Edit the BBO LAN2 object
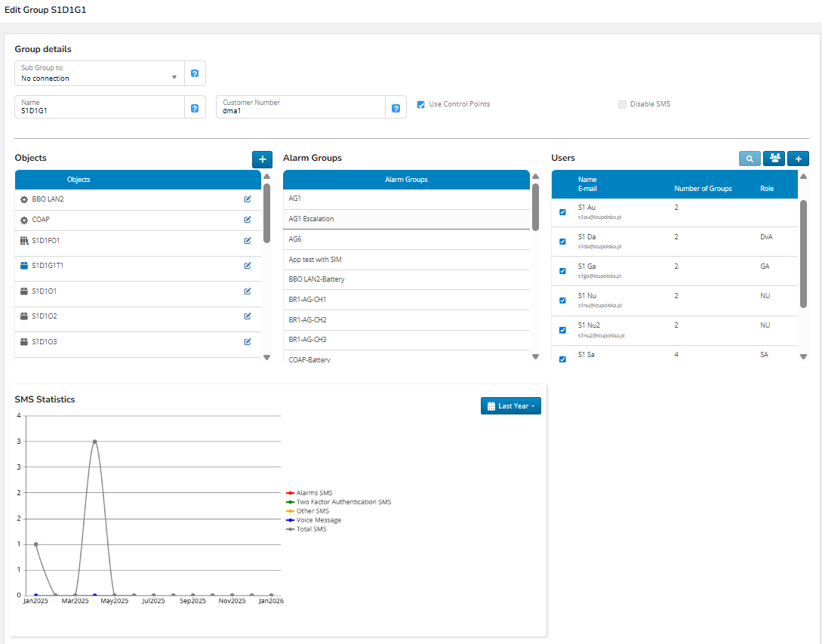This screenshot has width=822, height=644. coord(247,199)
